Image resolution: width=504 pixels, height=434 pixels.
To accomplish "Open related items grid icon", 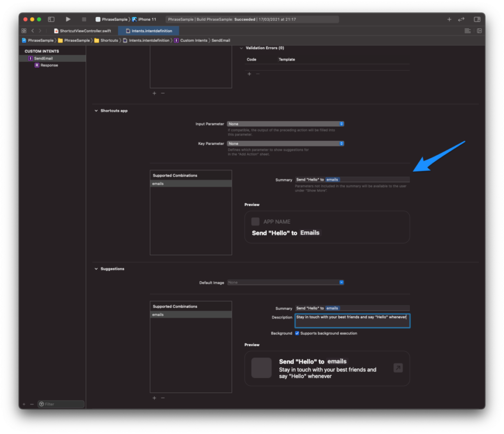I will tap(24, 31).
